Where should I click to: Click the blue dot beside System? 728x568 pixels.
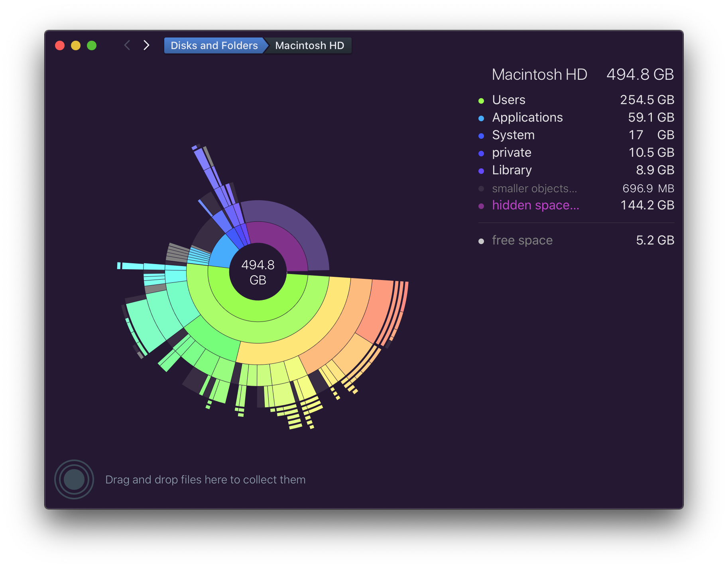click(x=481, y=136)
